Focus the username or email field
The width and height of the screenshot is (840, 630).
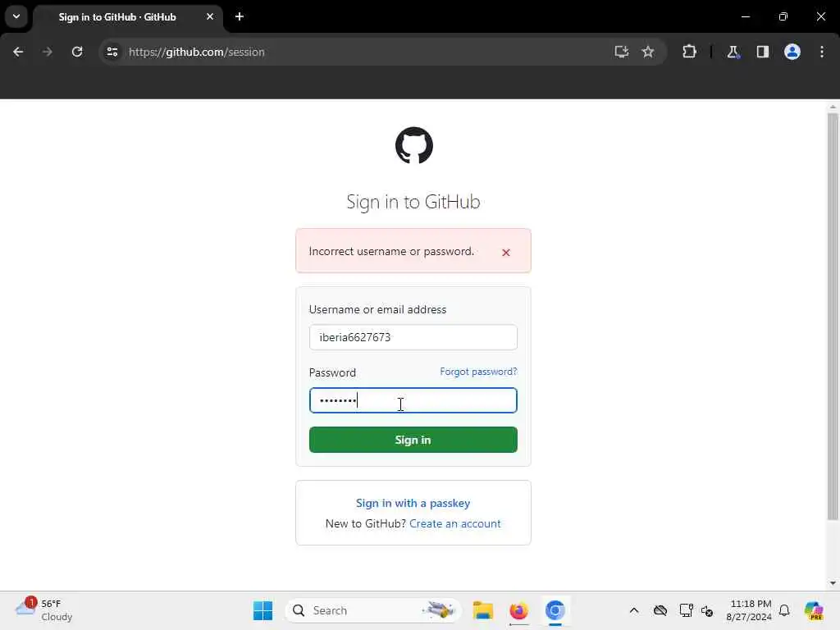tap(413, 337)
